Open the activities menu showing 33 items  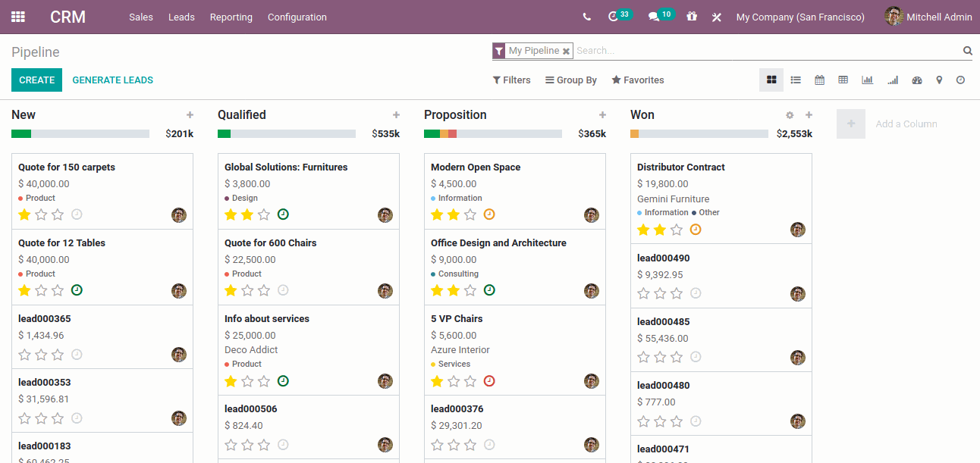pyautogui.click(x=614, y=16)
